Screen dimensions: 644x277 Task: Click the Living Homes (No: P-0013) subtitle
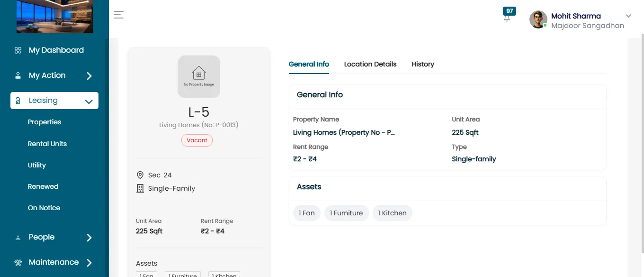point(199,125)
